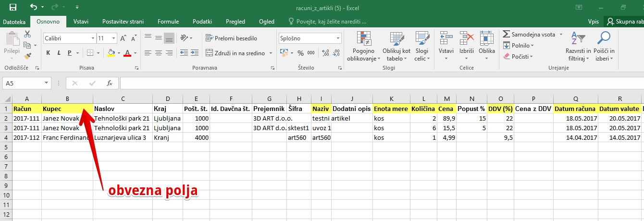Switch to Podatki tab
The height and width of the screenshot is (221, 644).
tap(202, 22)
